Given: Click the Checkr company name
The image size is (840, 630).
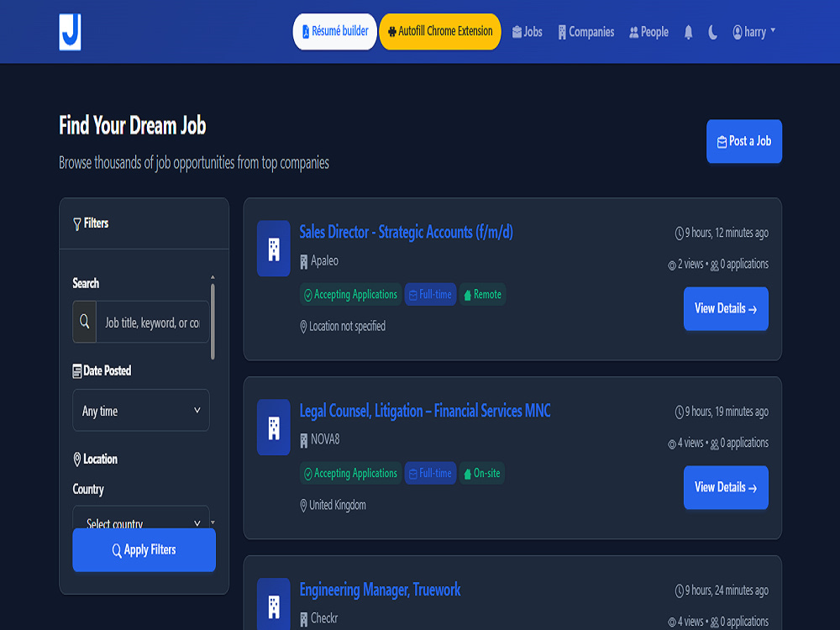Looking at the screenshot, I should point(324,618).
